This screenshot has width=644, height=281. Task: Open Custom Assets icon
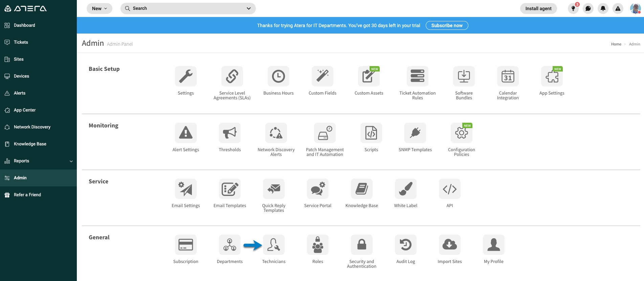(x=369, y=76)
